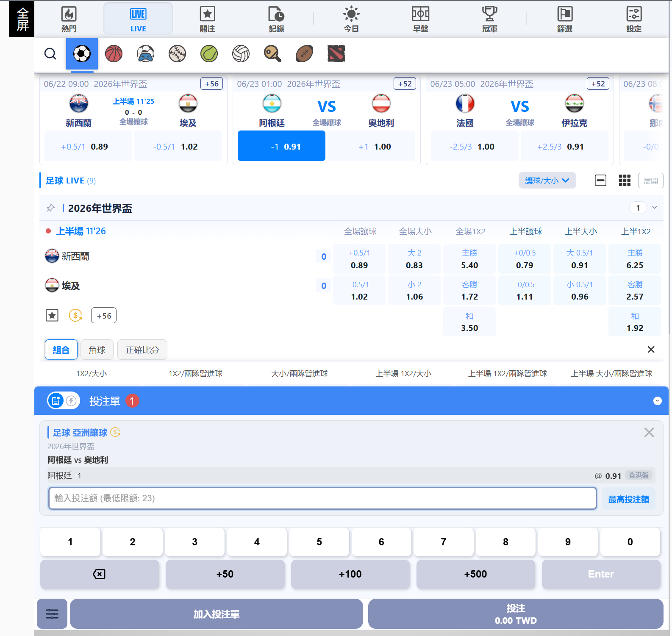The width and height of the screenshot is (672, 636).
Task: Collapse the 2026年世界盃 league section
Action: pyautogui.click(x=655, y=208)
